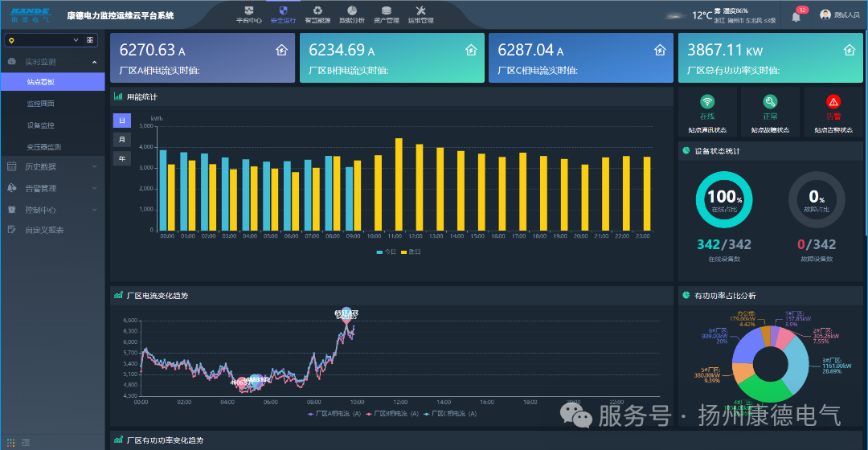Open 数据分析 pie chart icon
This screenshot has height=450, width=868.
(351, 10)
